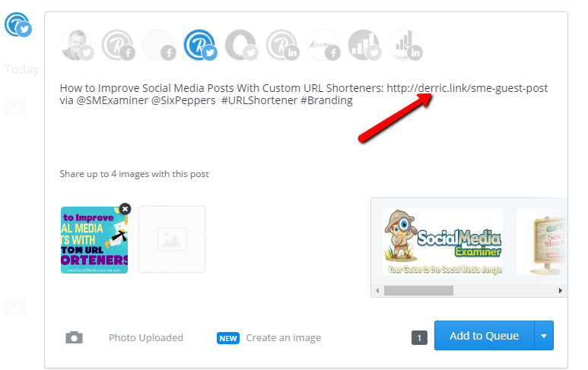Pick the Social Media Examiner suggested image

click(443, 242)
